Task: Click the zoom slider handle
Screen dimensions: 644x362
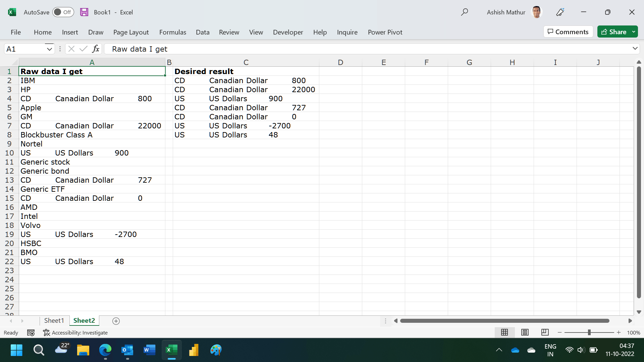Action: point(589,332)
